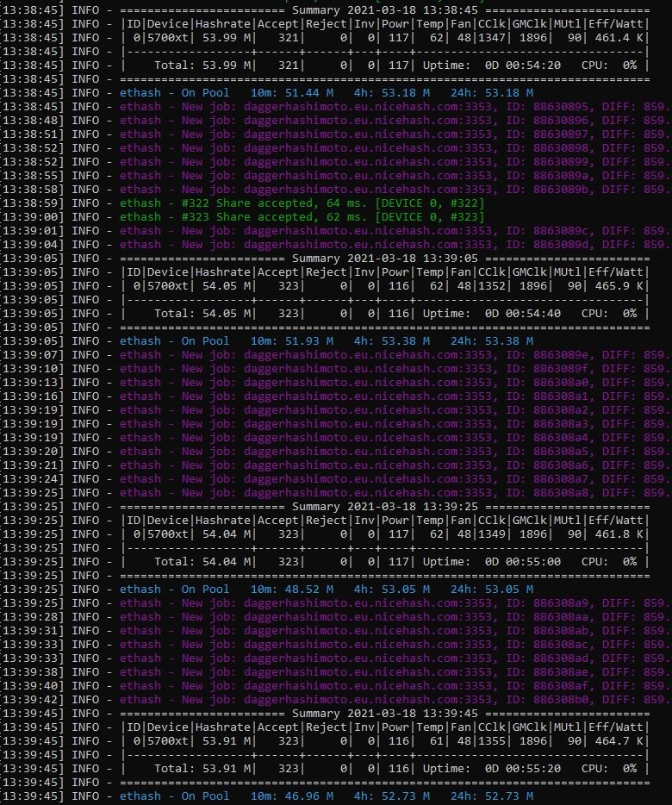Image resolution: width=672 pixels, height=805 pixels.
Task: Click the On Pool value '10m: 51.44 M'
Action: click(x=291, y=93)
